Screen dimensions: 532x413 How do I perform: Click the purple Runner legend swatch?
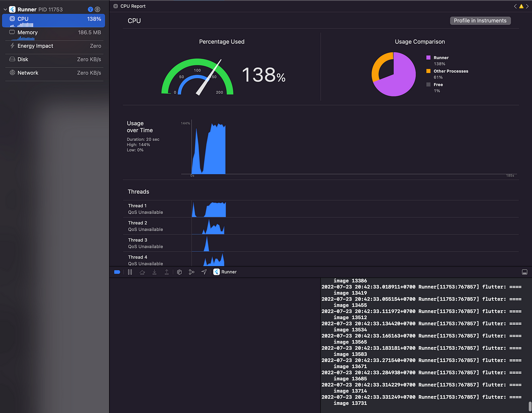point(428,58)
